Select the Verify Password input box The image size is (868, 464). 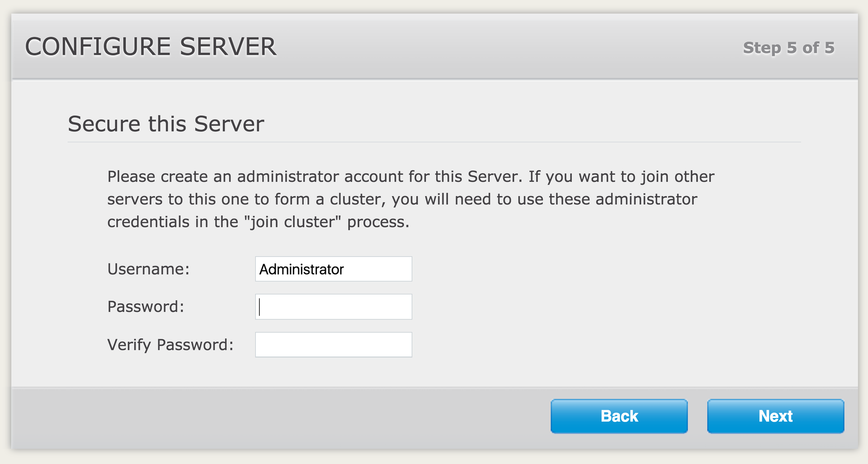(x=333, y=345)
